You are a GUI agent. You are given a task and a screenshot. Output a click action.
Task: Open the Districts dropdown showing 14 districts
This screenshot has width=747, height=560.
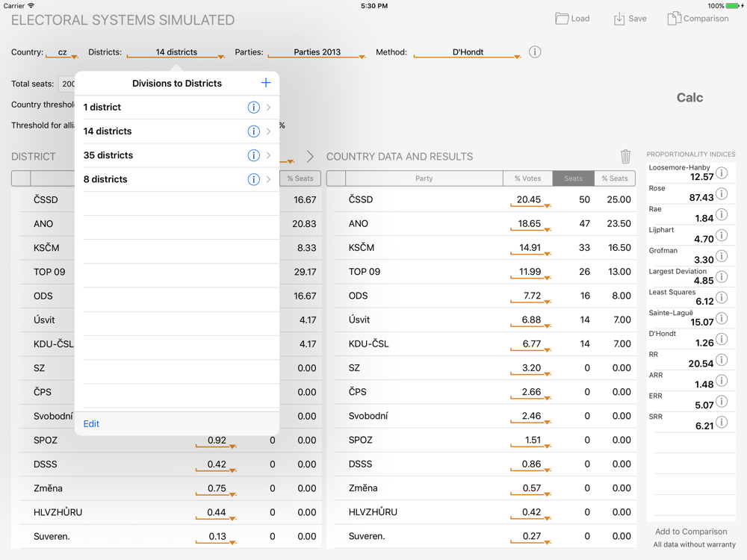tap(176, 52)
